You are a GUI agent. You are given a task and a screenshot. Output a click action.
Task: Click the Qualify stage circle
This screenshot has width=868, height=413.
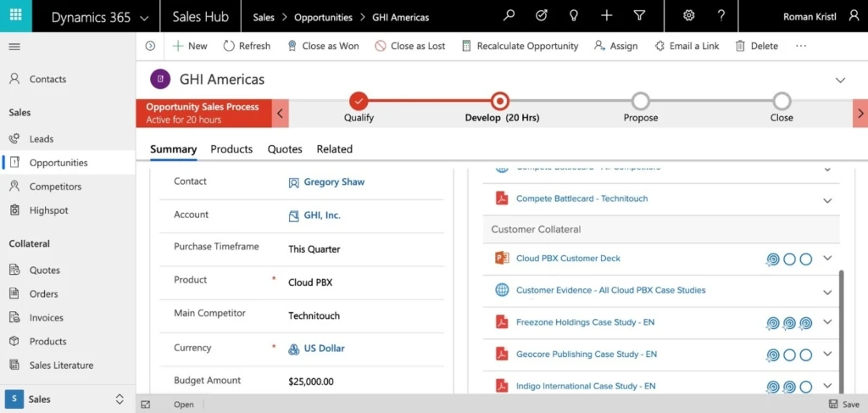tap(359, 101)
